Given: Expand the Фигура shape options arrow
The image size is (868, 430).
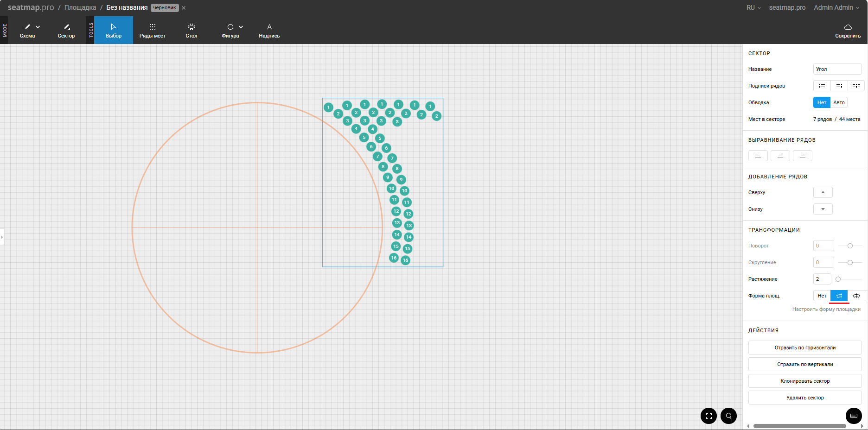Looking at the screenshot, I should [241, 27].
